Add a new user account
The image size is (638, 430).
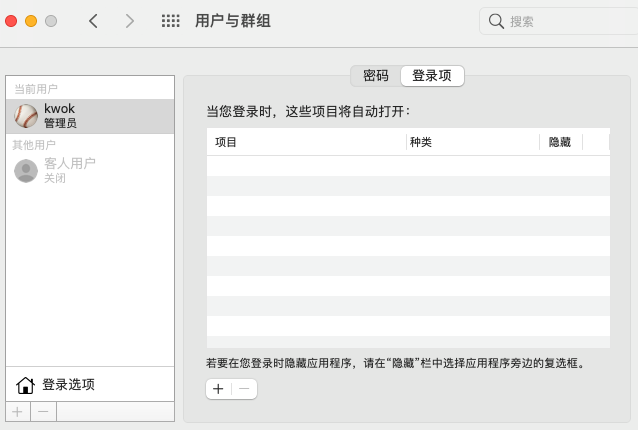click(x=17, y=412)
